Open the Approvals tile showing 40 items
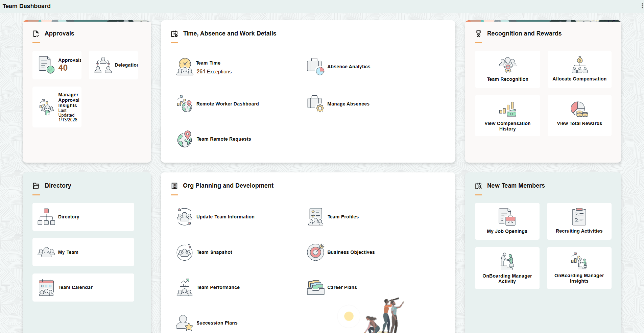 click(57, 65)
